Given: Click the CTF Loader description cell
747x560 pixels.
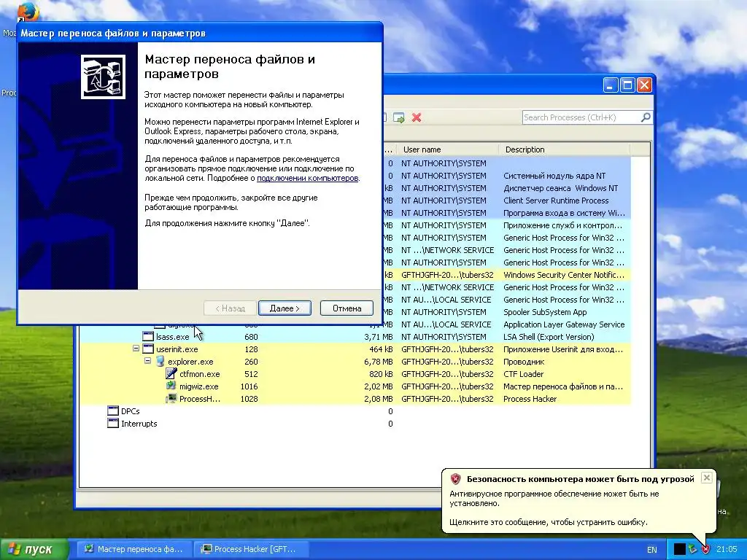Looking at the screenshot, I should pos(524,374).
